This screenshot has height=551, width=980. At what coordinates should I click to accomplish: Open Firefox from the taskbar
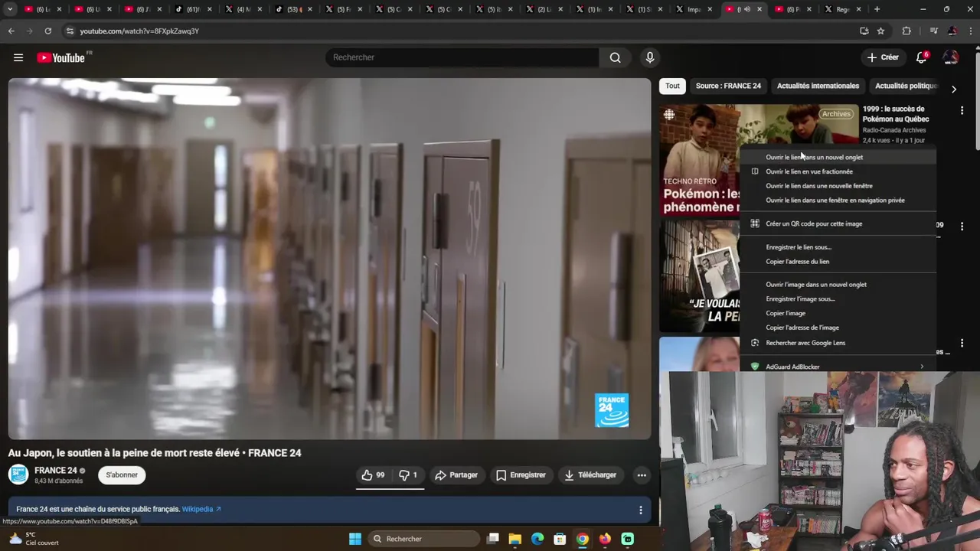(x=605, y=539)
